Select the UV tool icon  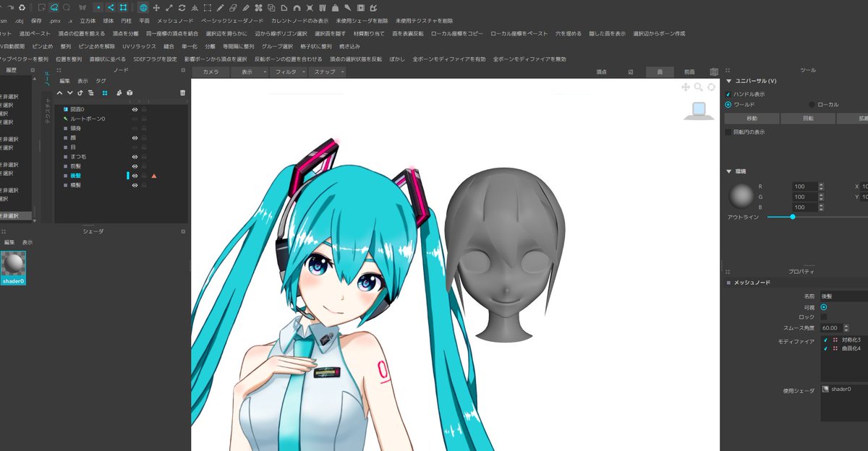323,7
